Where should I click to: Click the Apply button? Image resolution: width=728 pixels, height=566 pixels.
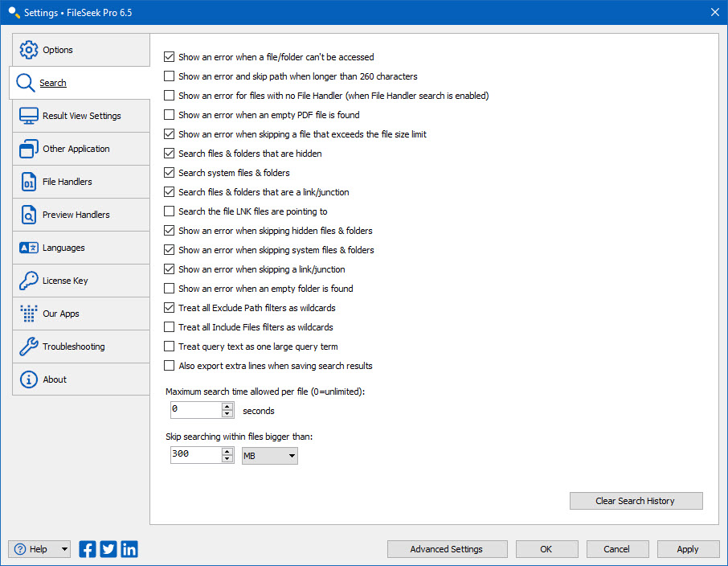click(688, 549)
